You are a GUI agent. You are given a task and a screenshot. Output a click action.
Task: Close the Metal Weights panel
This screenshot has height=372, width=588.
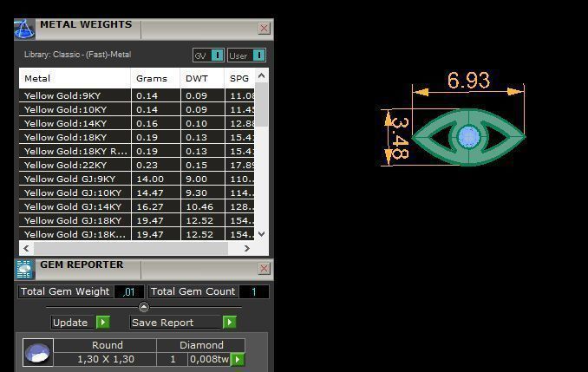[264, 28]
